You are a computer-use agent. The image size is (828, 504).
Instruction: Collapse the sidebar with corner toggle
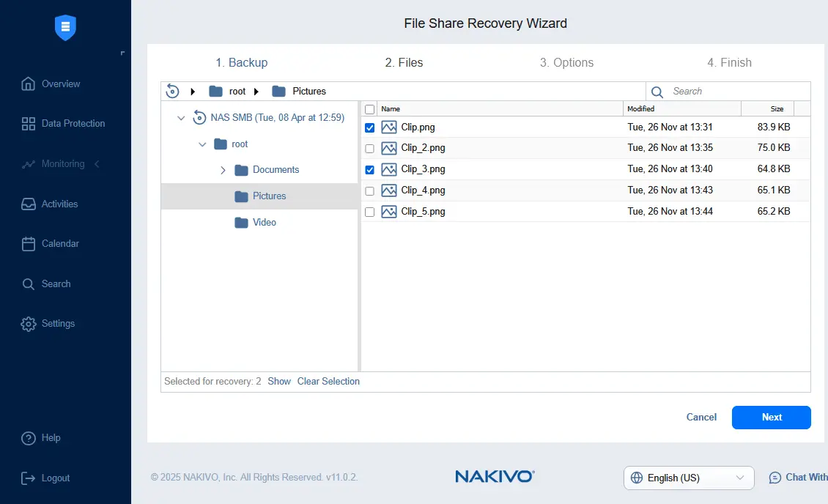pos(122,53)
